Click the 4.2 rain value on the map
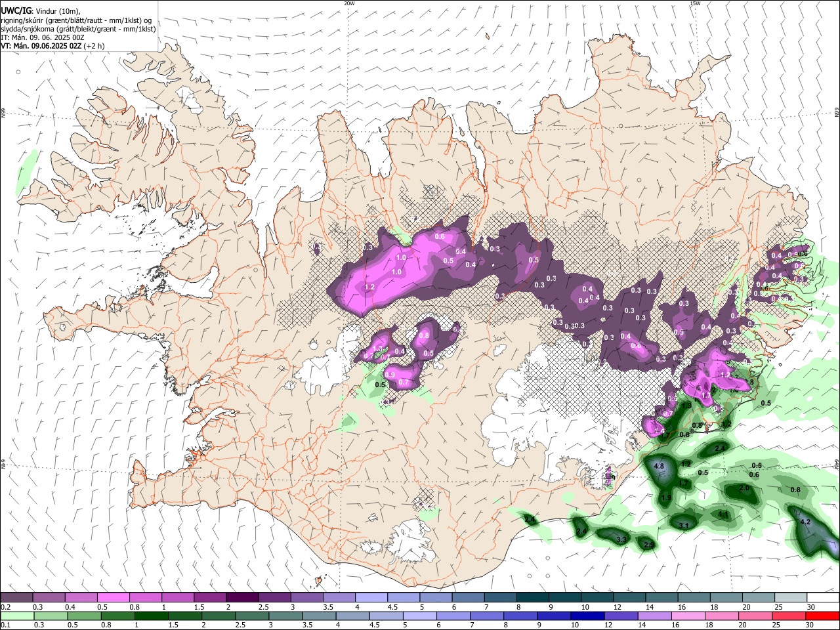840x630 pixels. tap(807, 522)
